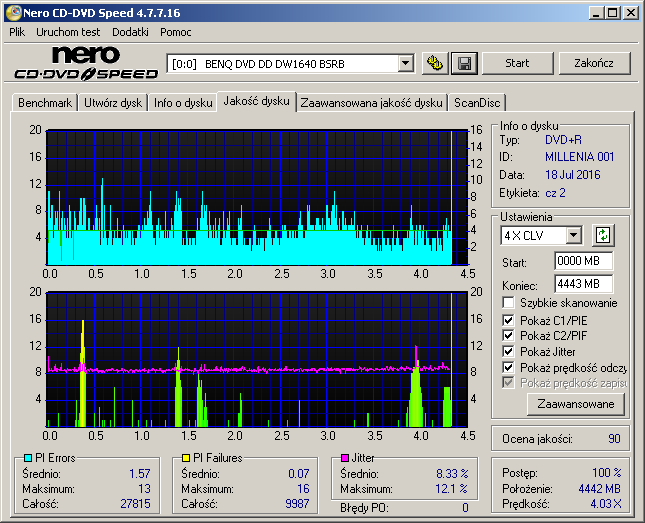
Task: Select the Jakość dysku tab
Action: click(x=256, y=101)
